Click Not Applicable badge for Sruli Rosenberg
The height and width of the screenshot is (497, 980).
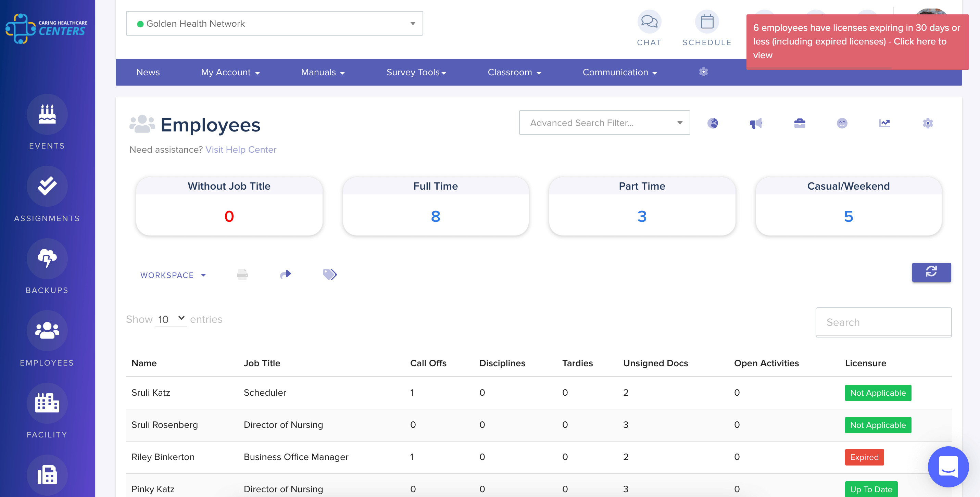pos(878,425)
